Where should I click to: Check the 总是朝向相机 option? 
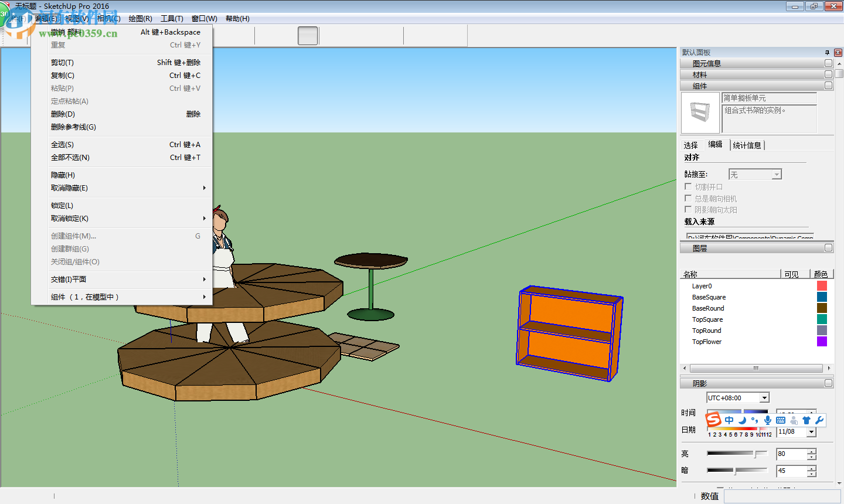coord(687,198)
